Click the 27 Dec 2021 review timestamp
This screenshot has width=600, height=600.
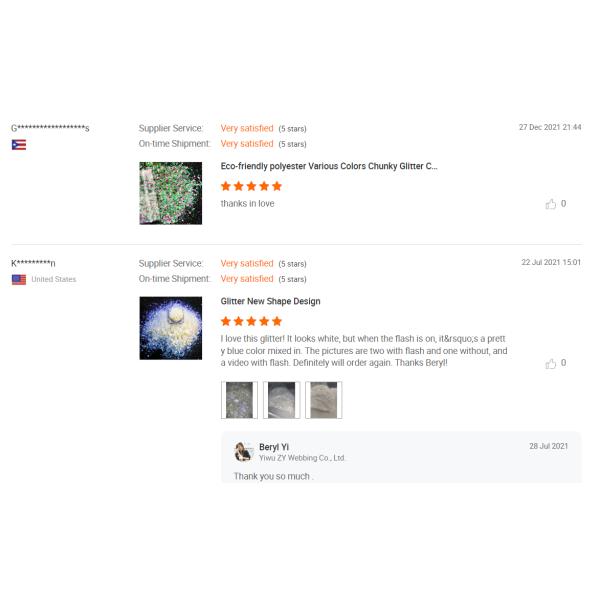550,127
